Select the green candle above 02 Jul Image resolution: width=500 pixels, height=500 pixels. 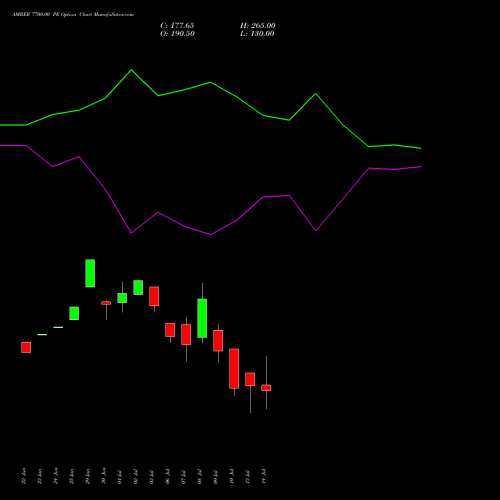[x=138, y=287]
